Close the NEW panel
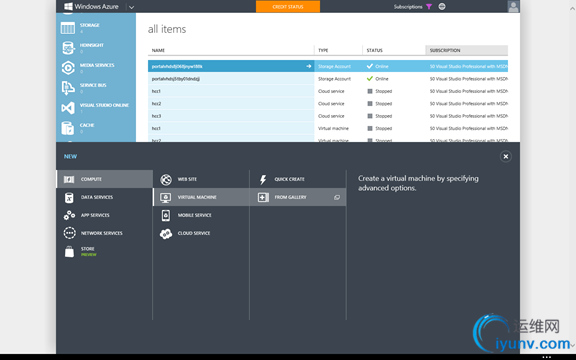 coord(505,156)
